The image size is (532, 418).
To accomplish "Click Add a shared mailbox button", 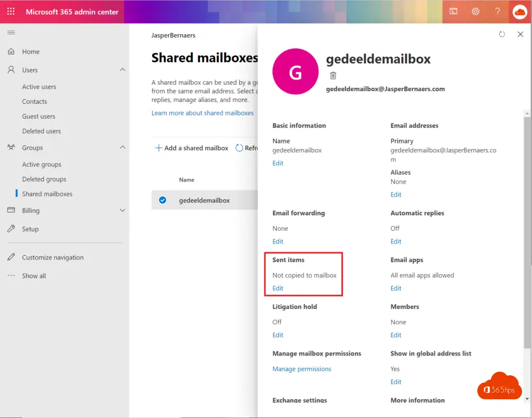I will (192, 148).
